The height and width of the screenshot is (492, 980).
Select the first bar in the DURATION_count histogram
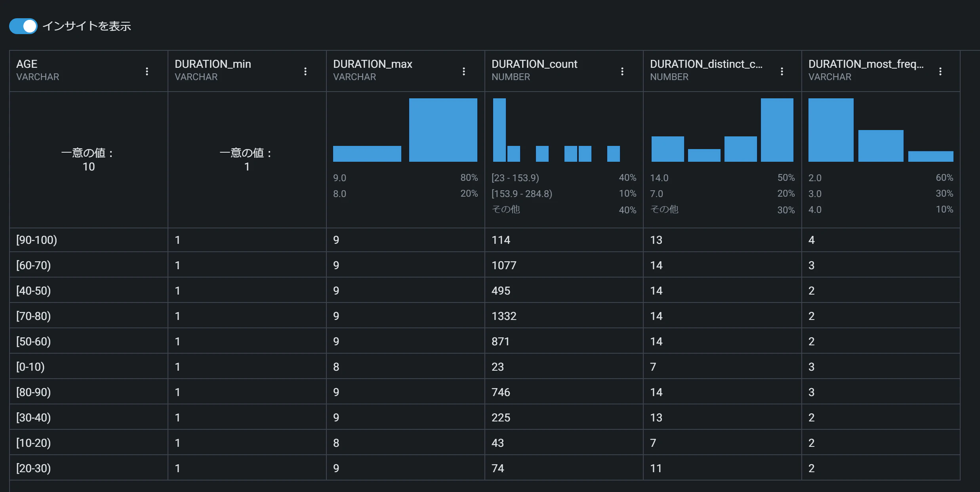pos(499,130)
